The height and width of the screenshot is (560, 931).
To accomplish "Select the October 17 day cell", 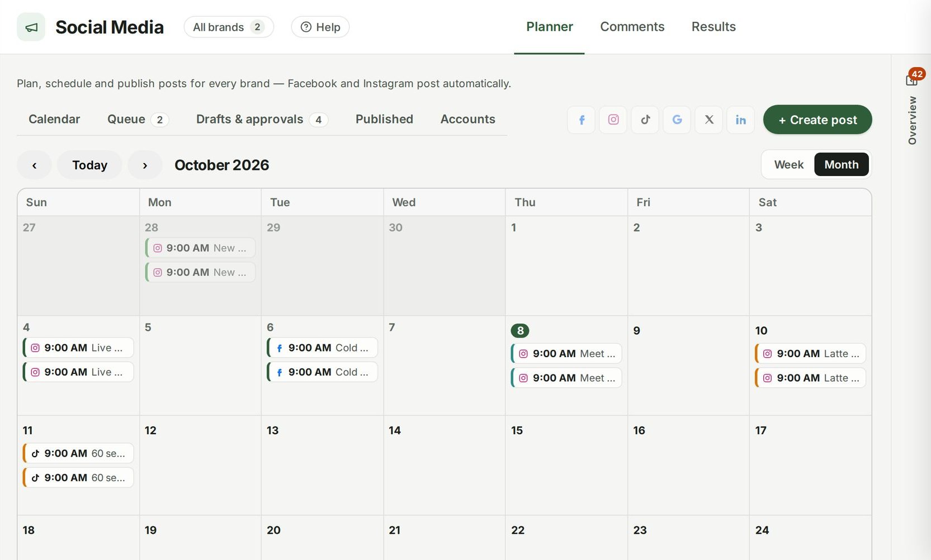I will point(810,466).
